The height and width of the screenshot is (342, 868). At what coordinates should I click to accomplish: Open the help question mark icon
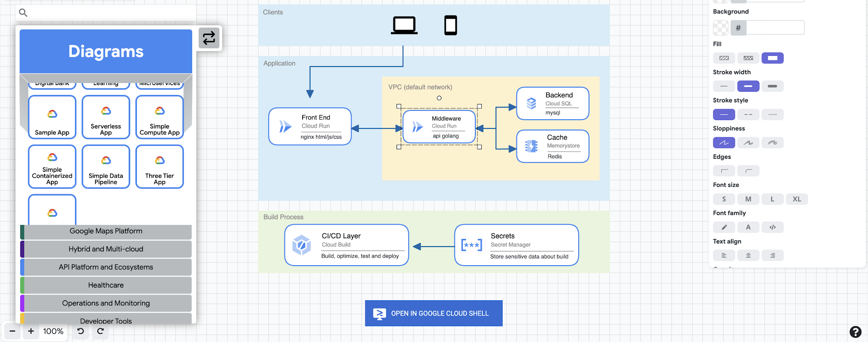(x=855, y=332)
